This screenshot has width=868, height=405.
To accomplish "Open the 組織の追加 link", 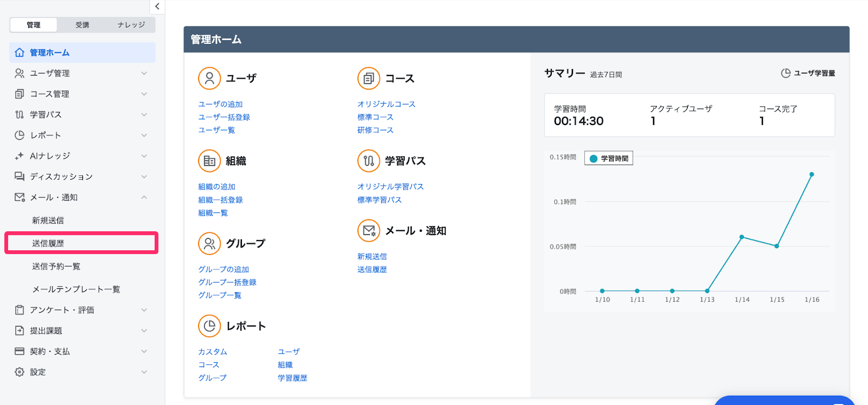I will click(216, 187).
